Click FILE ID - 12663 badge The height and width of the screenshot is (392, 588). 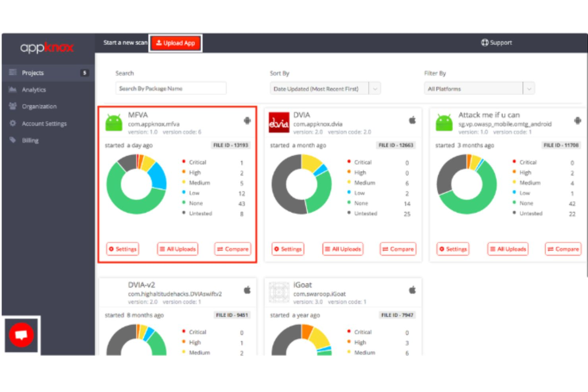pos(396,145)
